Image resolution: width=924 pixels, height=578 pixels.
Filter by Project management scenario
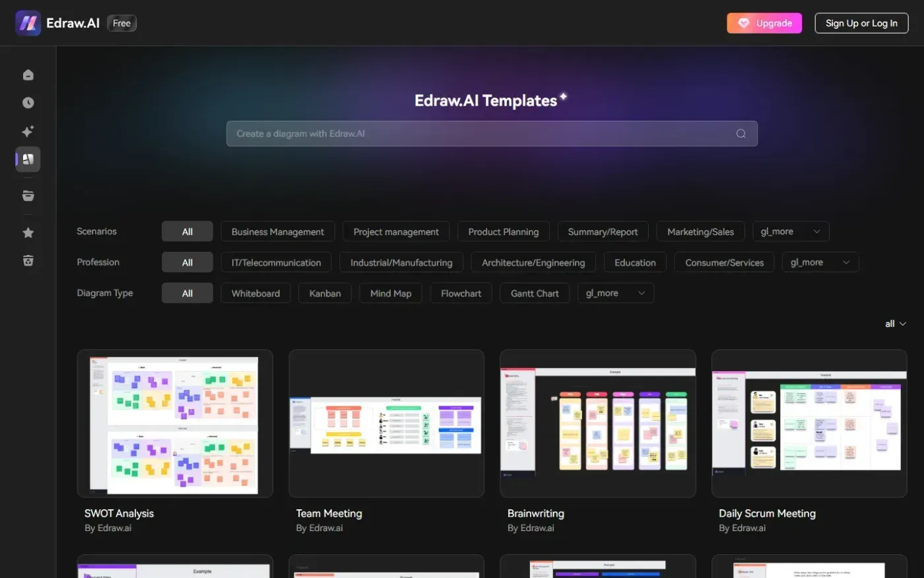click(x=396, y=232)
